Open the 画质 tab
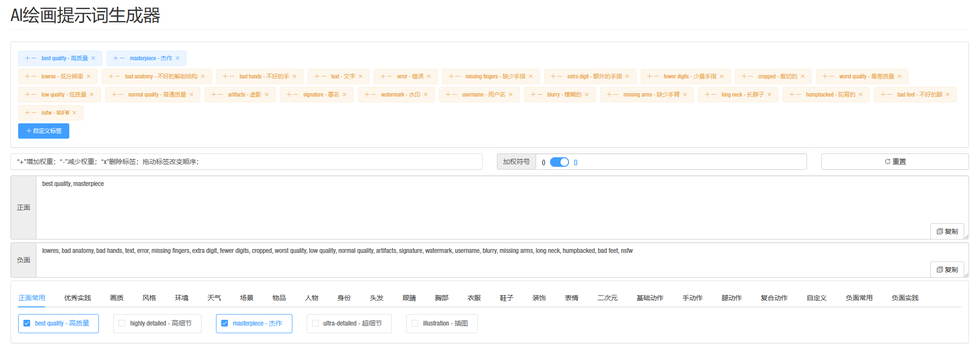 pyautogui.click(x=117, y=298)
